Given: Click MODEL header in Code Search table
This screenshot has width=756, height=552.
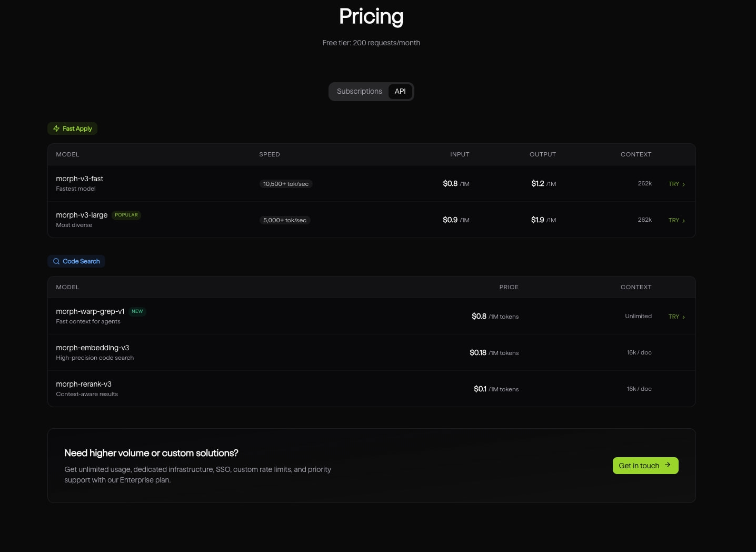Looking at the screenshot, I should pos(67,287).
